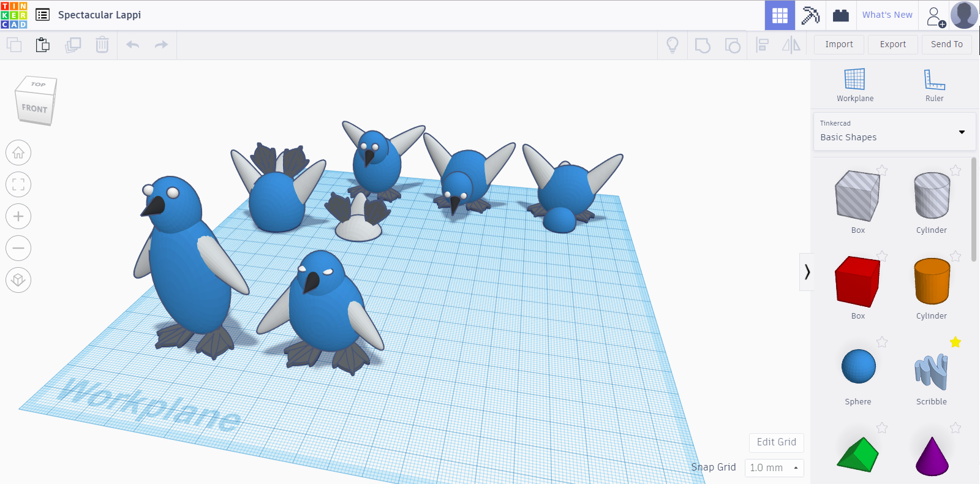Open the Align tool
Image resolution: width=980 pixels, height=484 pixels.
(763, 45)
